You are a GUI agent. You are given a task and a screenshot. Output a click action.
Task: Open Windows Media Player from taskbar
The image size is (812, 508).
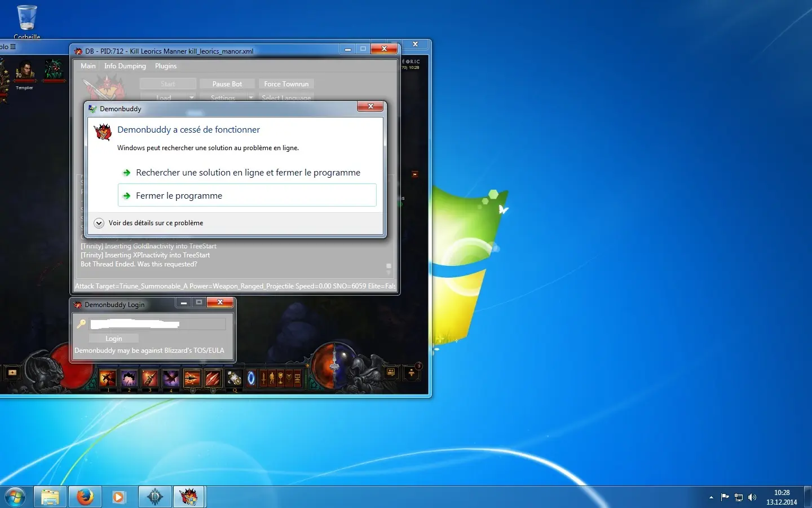coord(119,497)
